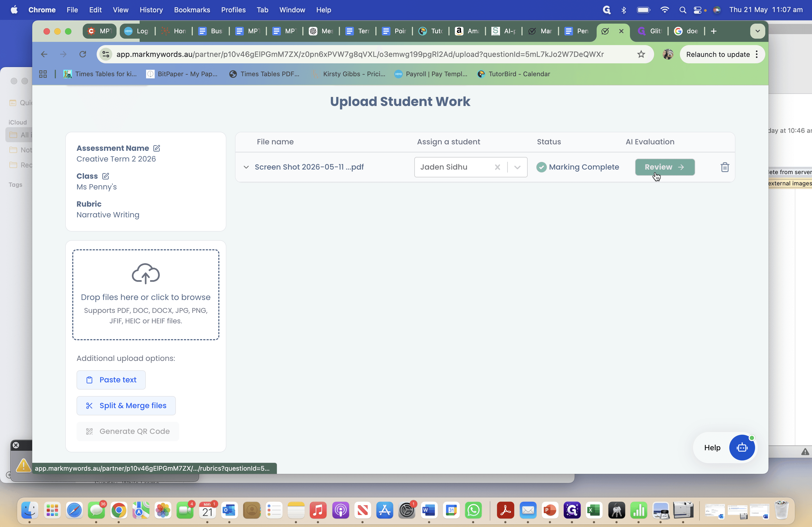
Task: Open TutorBird - Calendar bookmark
Action: click(514, 74)
